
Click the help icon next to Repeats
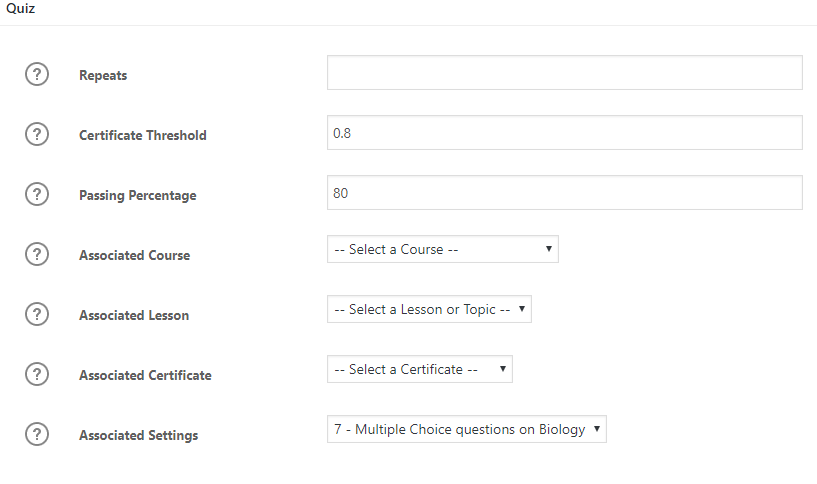(37, 74)
